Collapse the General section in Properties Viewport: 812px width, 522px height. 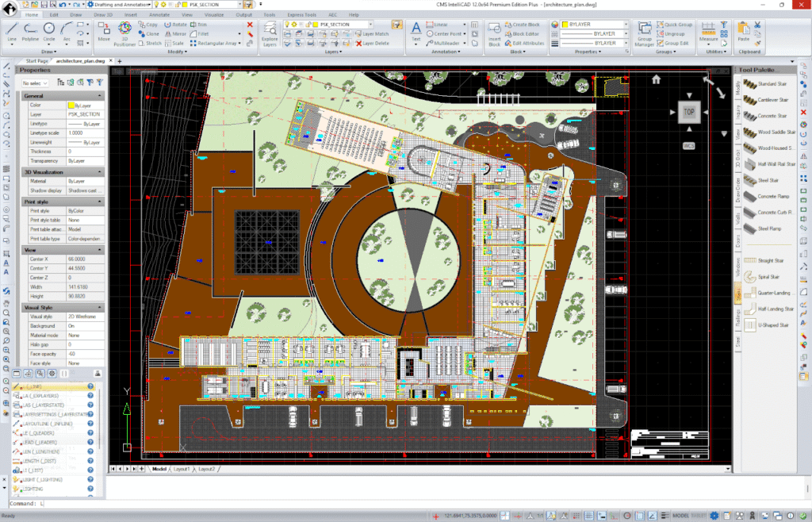(99, 95)
